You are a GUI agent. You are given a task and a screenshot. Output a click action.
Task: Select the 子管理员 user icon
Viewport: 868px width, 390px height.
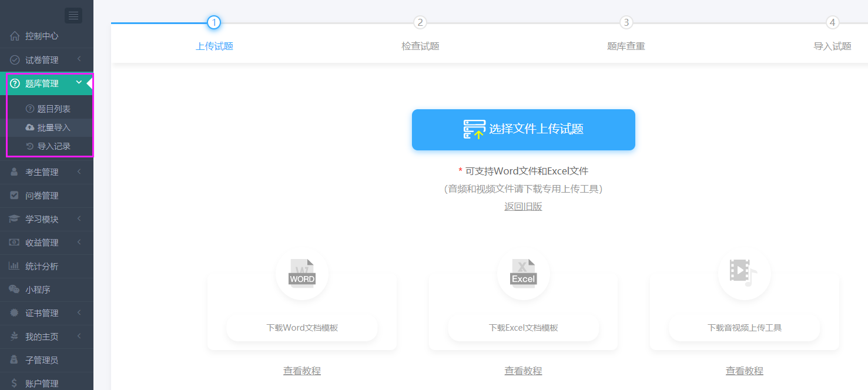[x=15, y=360]
